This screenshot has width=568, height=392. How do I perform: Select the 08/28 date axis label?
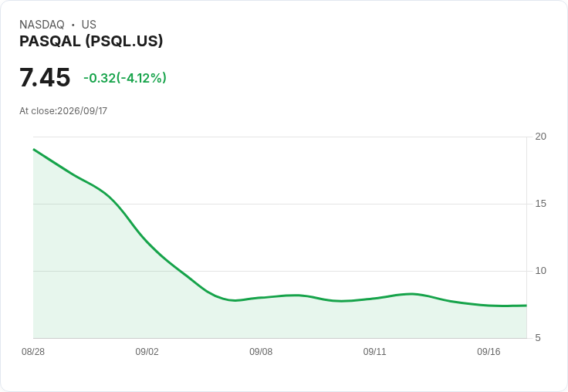[x=33, y=352]
